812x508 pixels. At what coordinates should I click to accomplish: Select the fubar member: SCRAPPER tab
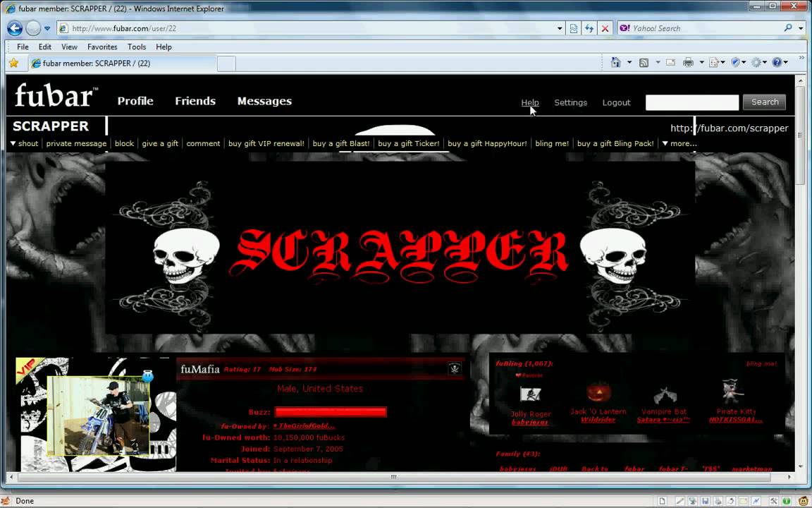[122, 64]
